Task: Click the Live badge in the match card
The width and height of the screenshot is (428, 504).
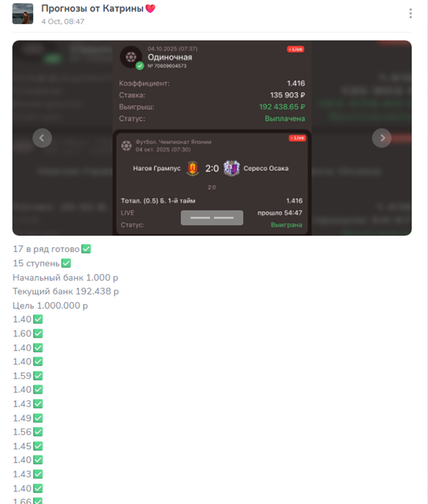Action: point(297,138)
